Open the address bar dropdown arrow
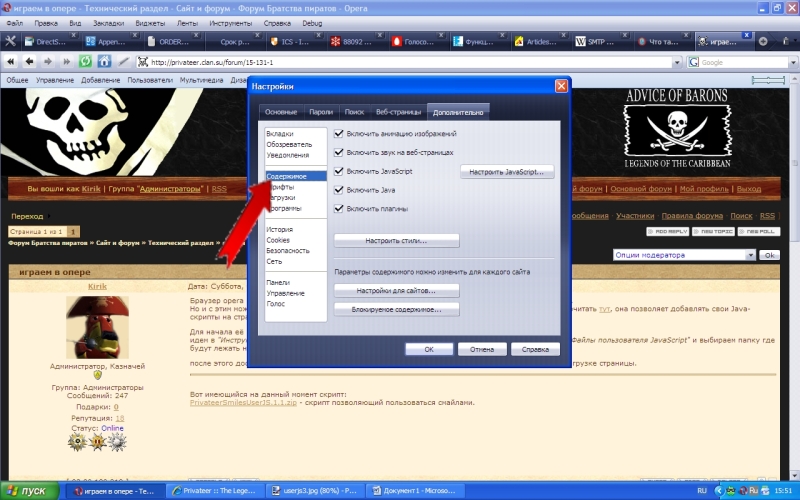This screenshot has height=500, width=800. pos(677,62)
